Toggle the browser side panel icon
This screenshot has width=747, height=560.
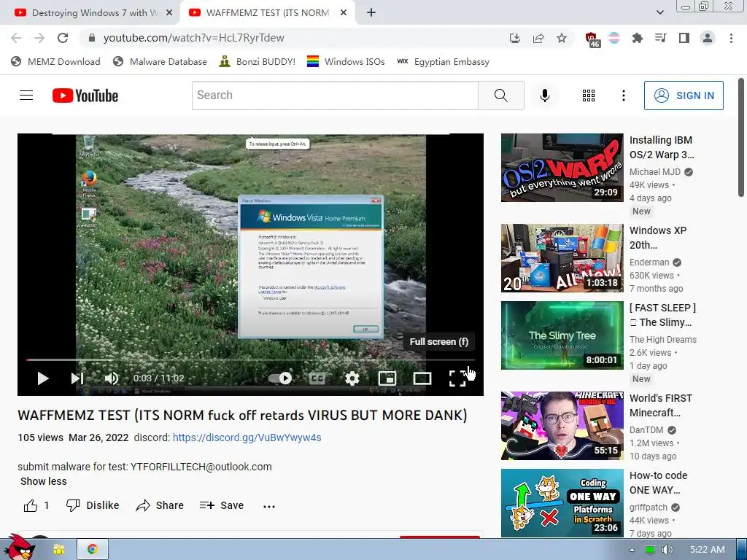click(684, 38)
